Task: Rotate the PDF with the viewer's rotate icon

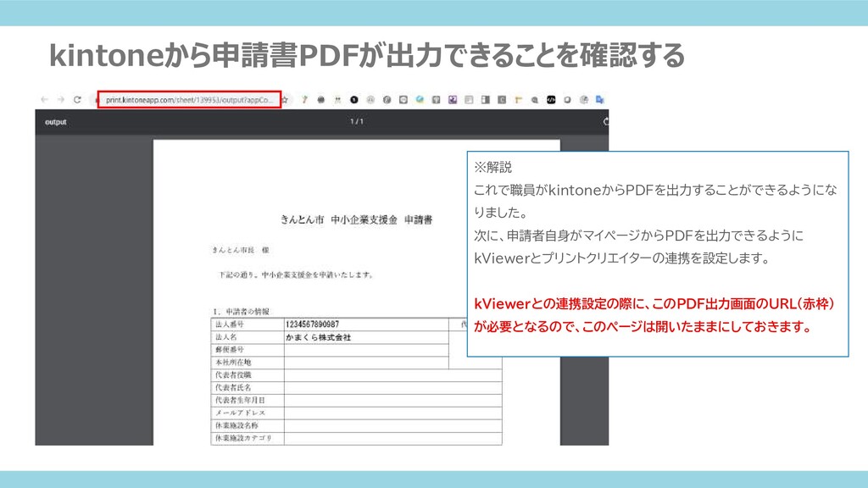Action: pos(605,122)
